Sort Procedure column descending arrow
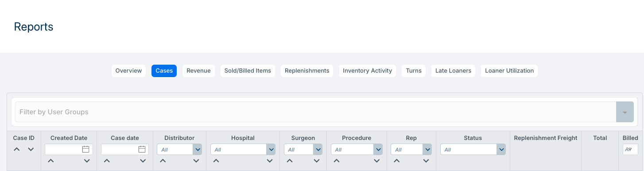Screen dimensions: 644x171 pyautogui.click(x=377, y=161)
